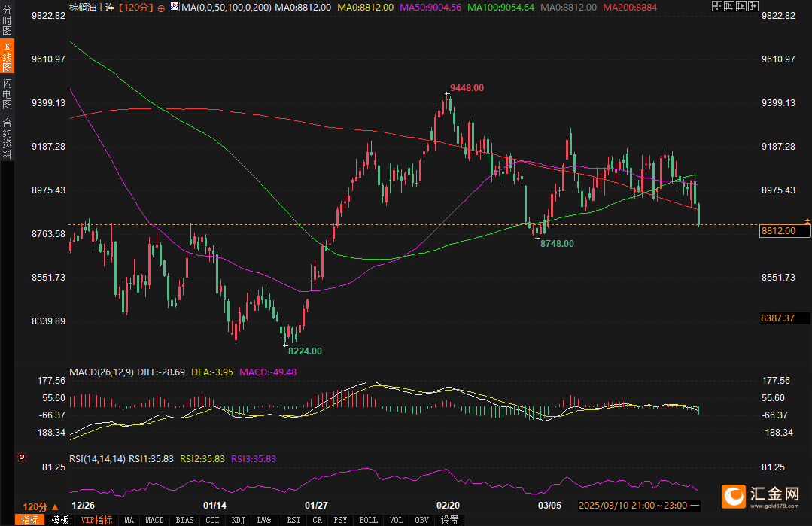Click the 8748.00 price label
The image size is (812, 526).
557,243
